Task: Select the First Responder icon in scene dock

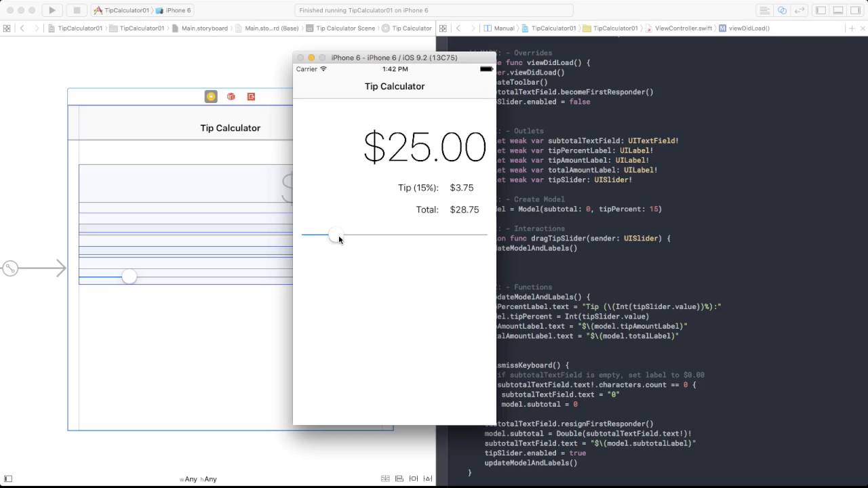Action: [231, 97]
